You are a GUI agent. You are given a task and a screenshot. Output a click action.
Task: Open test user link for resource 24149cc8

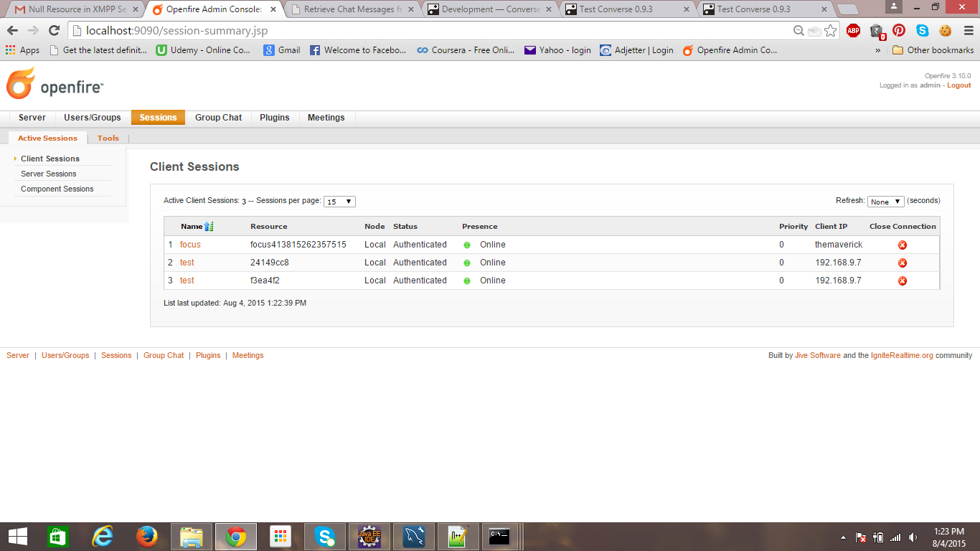(x=187, y=263)
